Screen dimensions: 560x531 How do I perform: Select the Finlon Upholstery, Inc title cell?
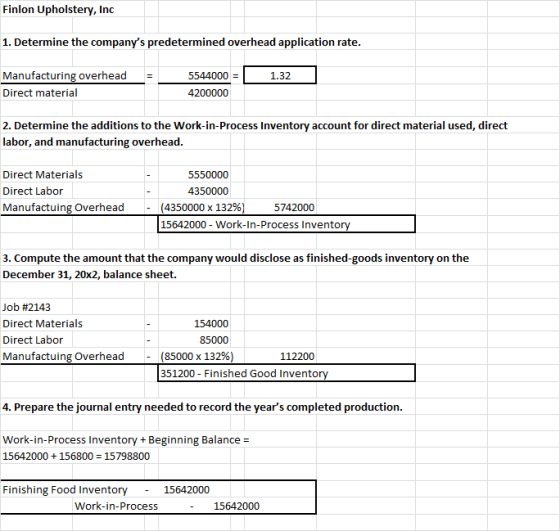coord(58,9)
